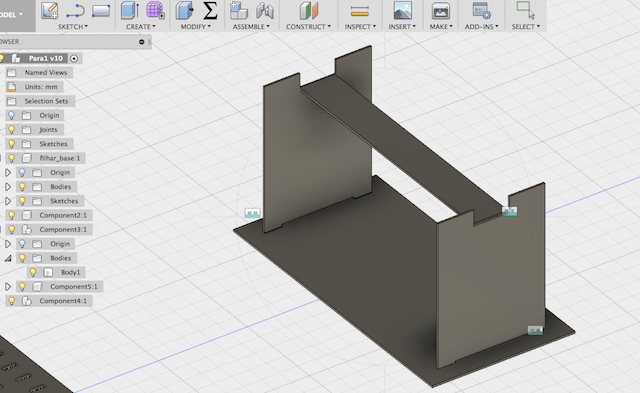Image resolution: width=640 pixels, height=393 pixels.
Task: Click the Create Form purple sphere icon
Action: pos(155,10)
